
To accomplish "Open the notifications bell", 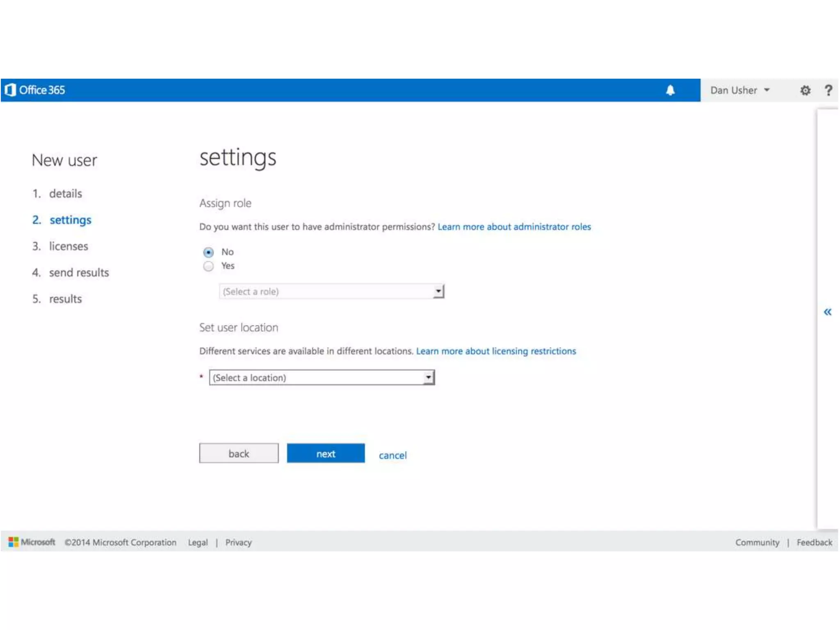I will click(670, 90).
